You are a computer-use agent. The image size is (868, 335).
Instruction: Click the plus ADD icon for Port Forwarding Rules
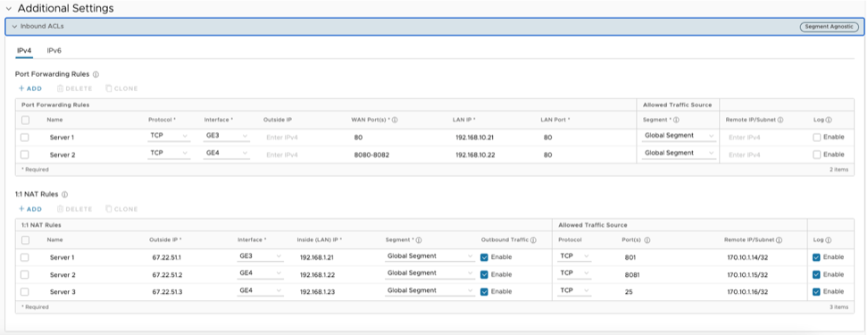coord(21,88)
